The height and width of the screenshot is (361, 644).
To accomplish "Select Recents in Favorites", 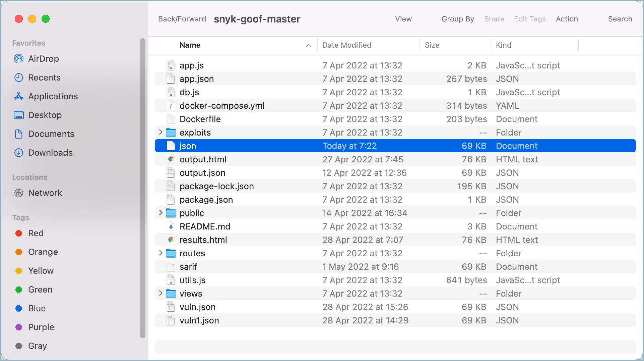I will click(x=44, y=77).
